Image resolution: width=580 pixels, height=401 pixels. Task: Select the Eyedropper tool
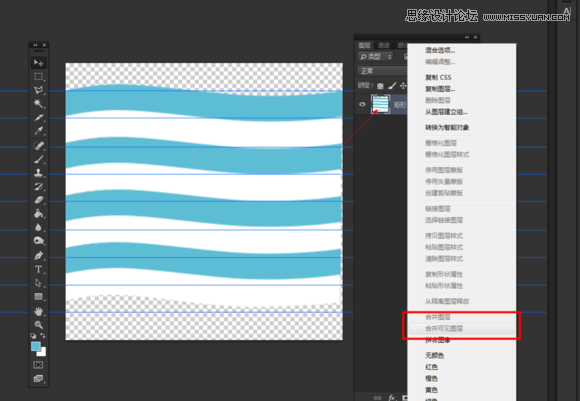38,131
